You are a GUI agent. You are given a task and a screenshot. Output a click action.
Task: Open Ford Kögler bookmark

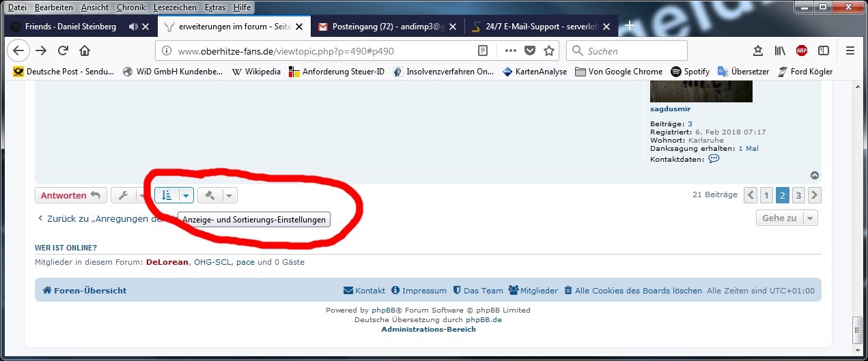click(x=804, y=72)
